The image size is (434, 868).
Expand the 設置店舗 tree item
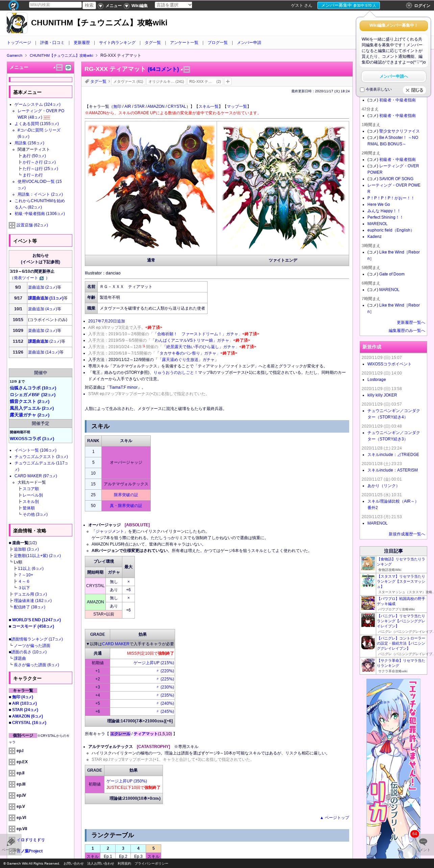pos(12,225)
